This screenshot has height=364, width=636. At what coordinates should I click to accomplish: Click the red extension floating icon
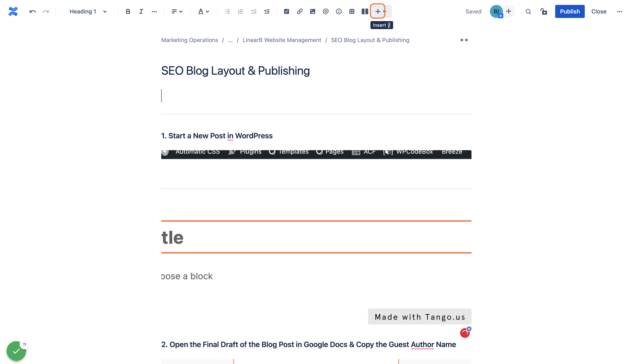pyautogui.click(x=465, y=333)
